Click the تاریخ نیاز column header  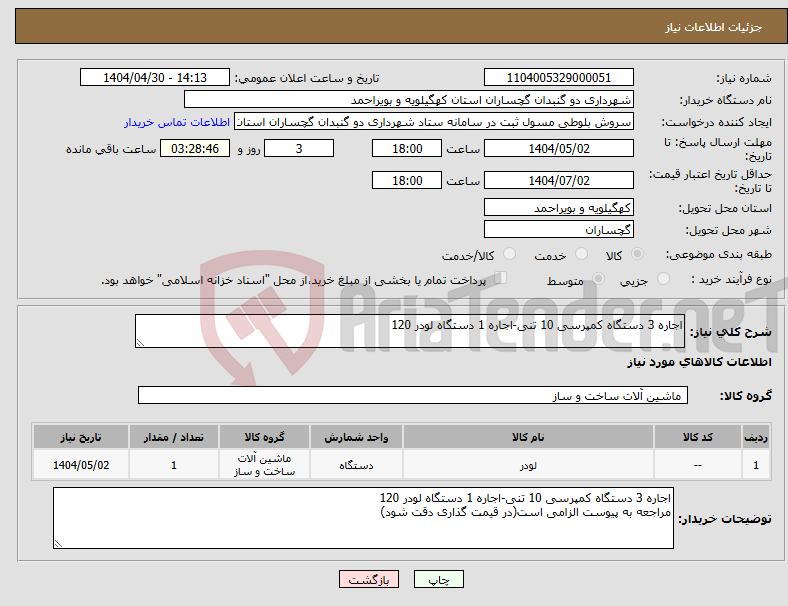(81, 437)
